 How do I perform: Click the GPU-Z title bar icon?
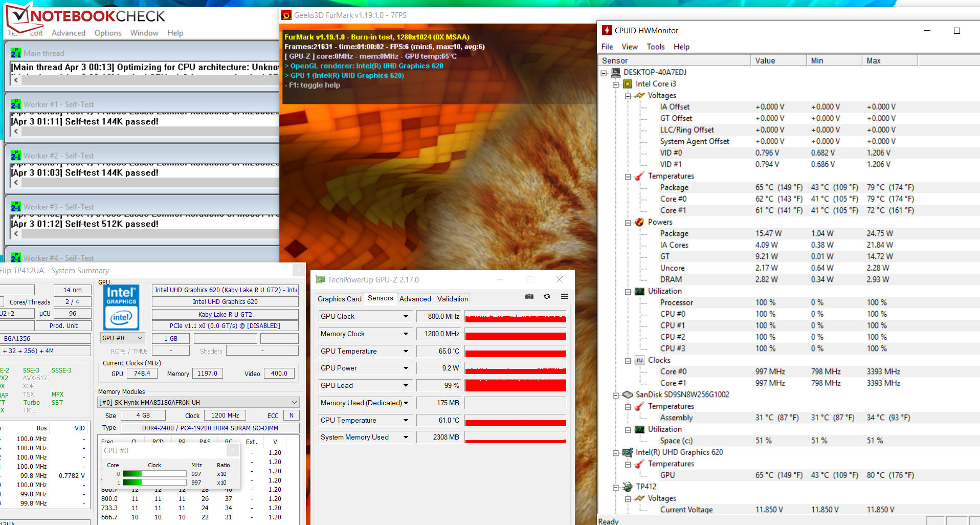pyautogui.click(x=320, y=279)
